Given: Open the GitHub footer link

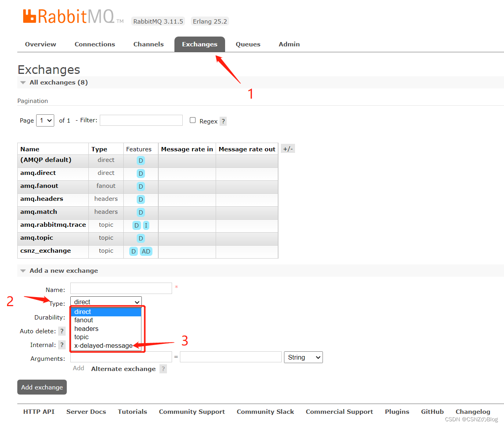Looking at the screenshot, I should 432,411.
